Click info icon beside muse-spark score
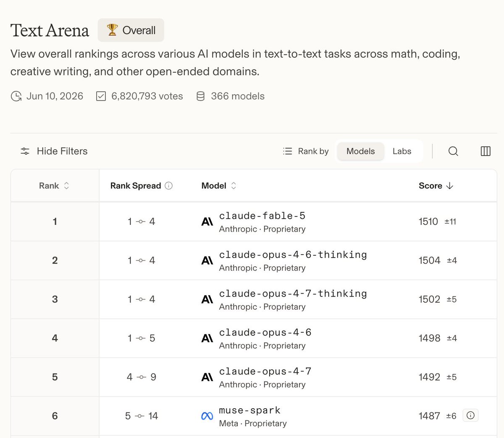504x438 pixels. [470, 415]
